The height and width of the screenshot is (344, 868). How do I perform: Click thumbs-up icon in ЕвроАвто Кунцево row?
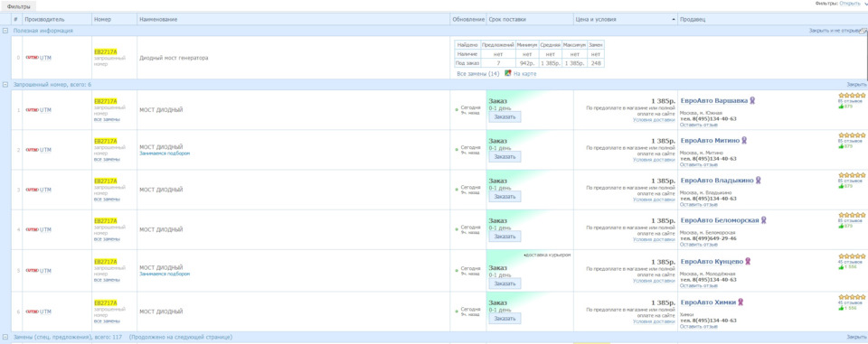(x=842, y=266)
